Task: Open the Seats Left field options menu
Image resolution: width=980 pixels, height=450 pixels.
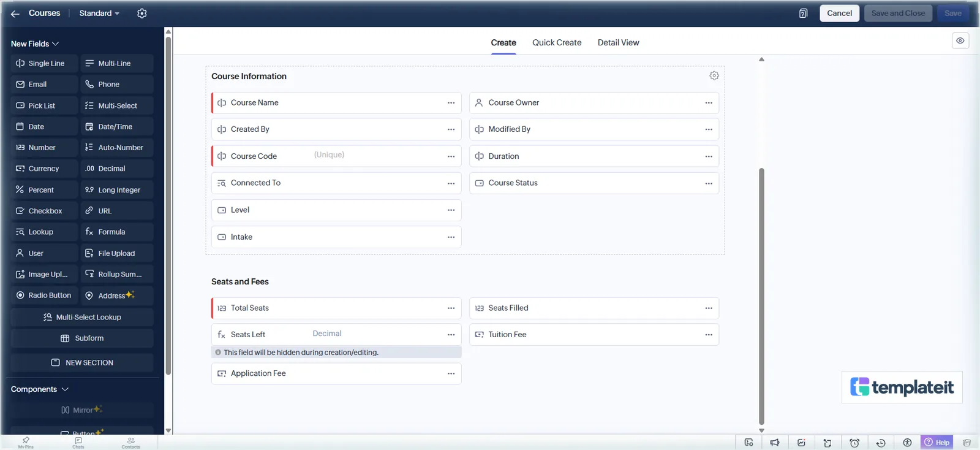Action: pyautogui.click(x=451, y=335)
